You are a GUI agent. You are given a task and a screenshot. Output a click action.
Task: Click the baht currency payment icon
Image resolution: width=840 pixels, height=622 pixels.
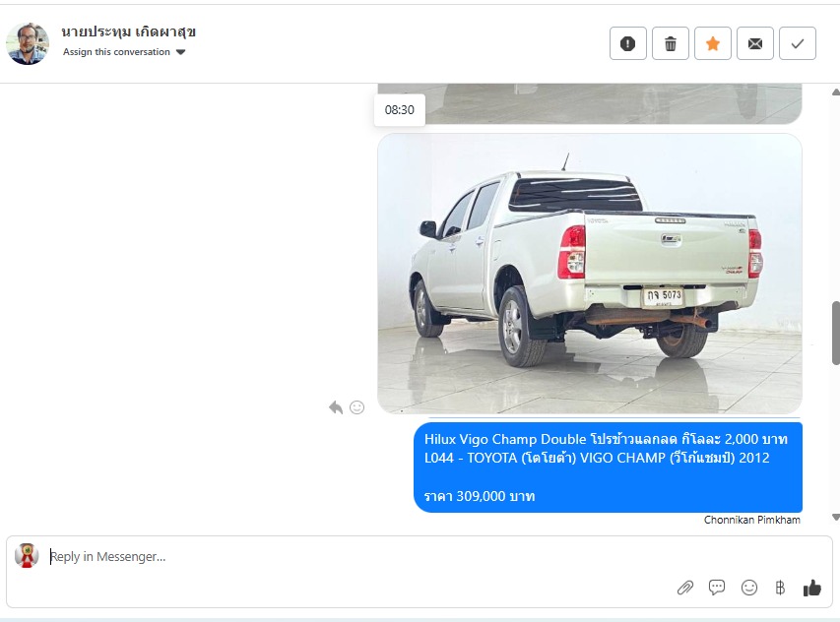click(780, 588)
